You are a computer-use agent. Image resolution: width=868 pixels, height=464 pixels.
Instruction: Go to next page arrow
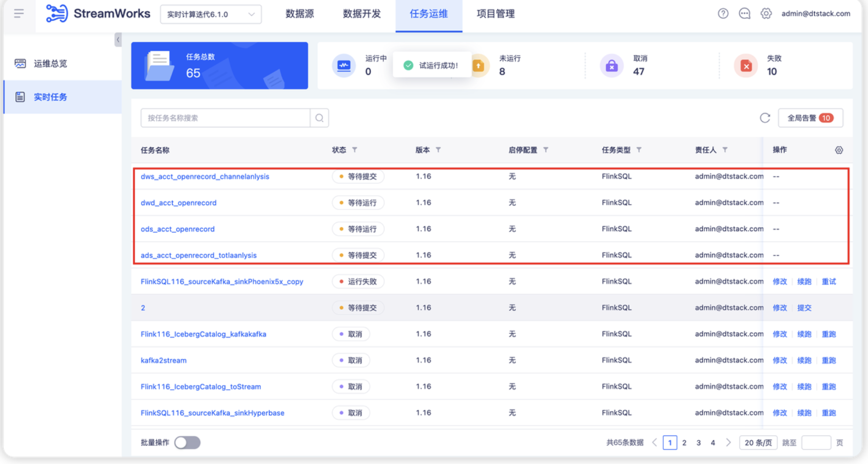[728, 442]
